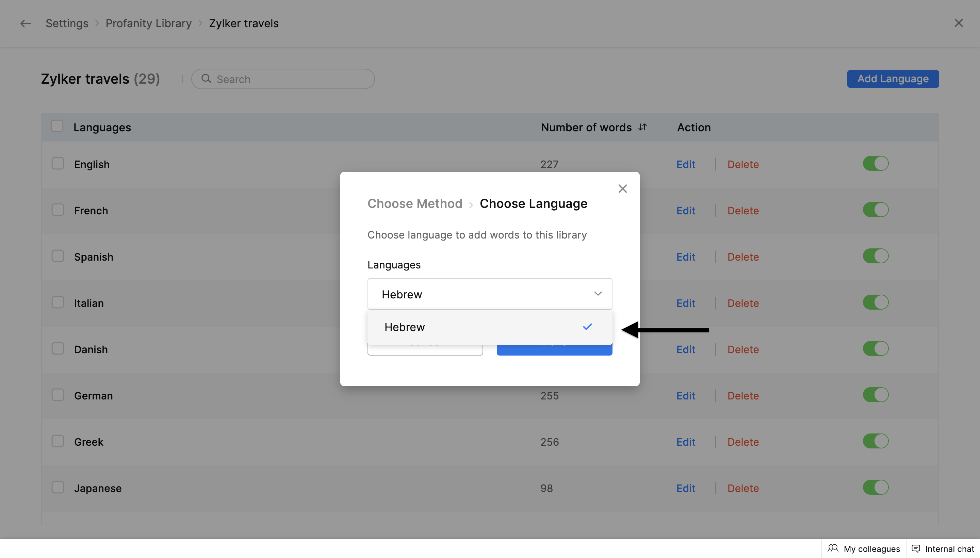Tick the English language checkbox
This screenshot has height=558, width=980.
click(x=58, y=164)
